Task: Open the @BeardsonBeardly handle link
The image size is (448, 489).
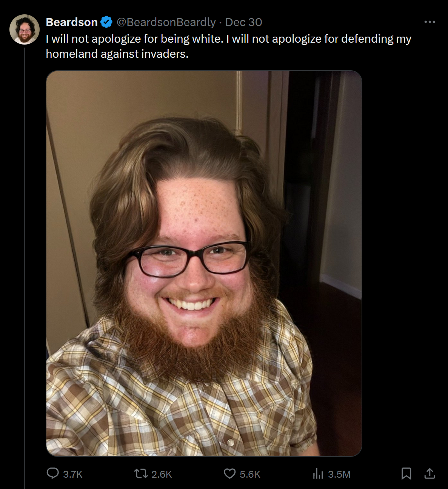Action: pos(166,22)
